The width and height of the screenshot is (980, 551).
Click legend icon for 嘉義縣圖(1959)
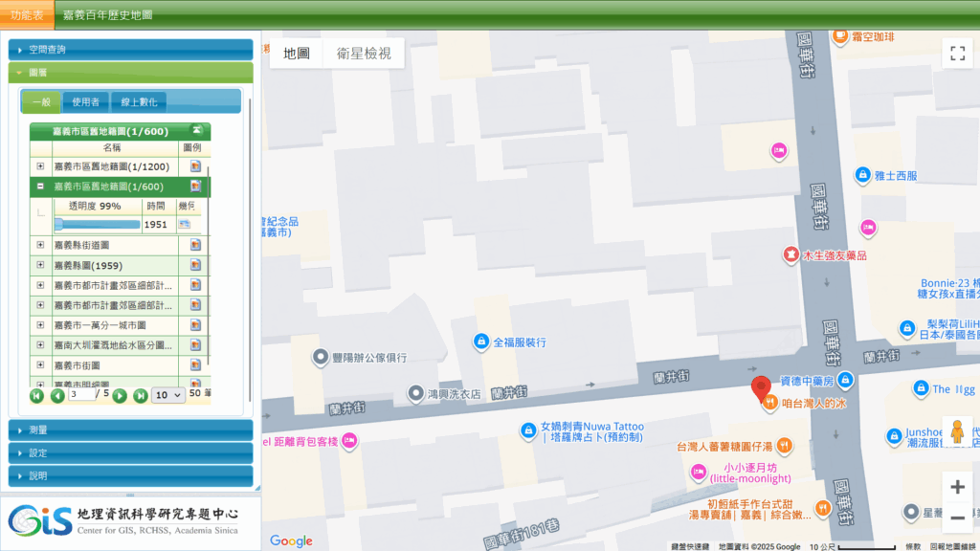[195, 265]
